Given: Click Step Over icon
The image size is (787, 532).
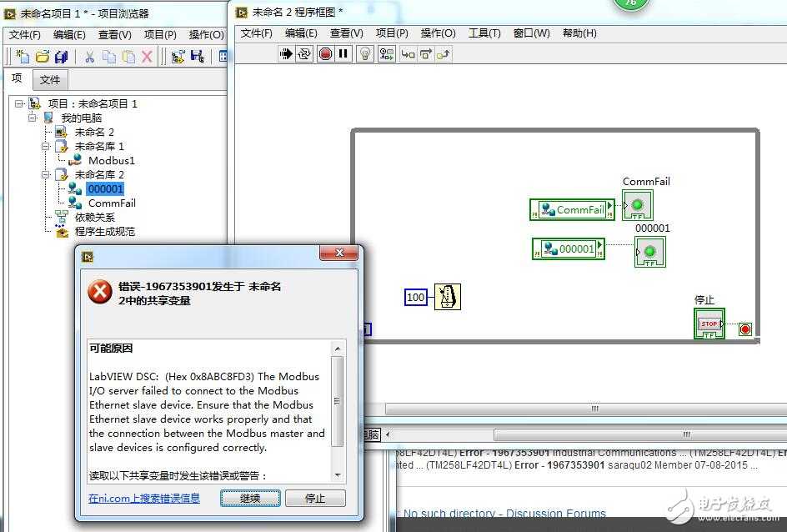Looking at the screenshot, I should tap(426, 53).
